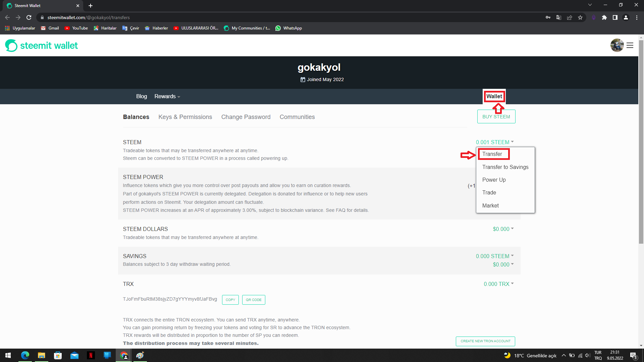The height and width of the screenshot is (362, 644).
Task: Expand the 0.000 TRX dropdown
Action: pyautogui.click(x=498, y=284)
